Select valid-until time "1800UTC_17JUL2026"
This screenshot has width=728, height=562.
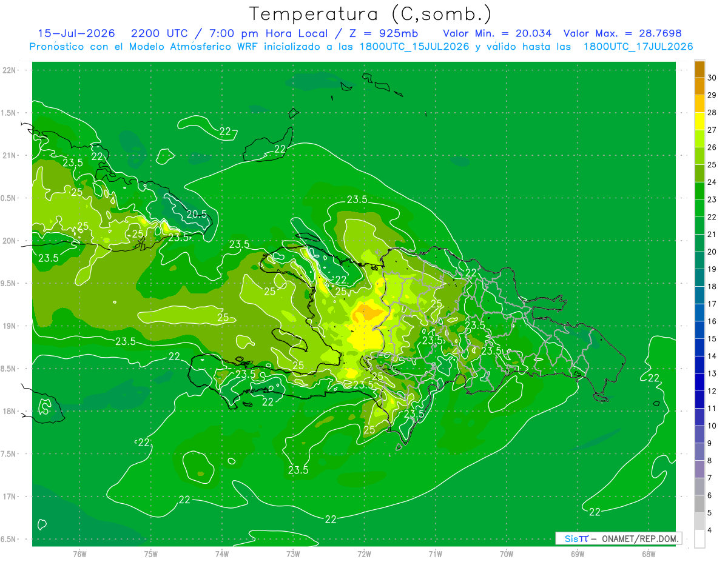click(x=638, y=47)
